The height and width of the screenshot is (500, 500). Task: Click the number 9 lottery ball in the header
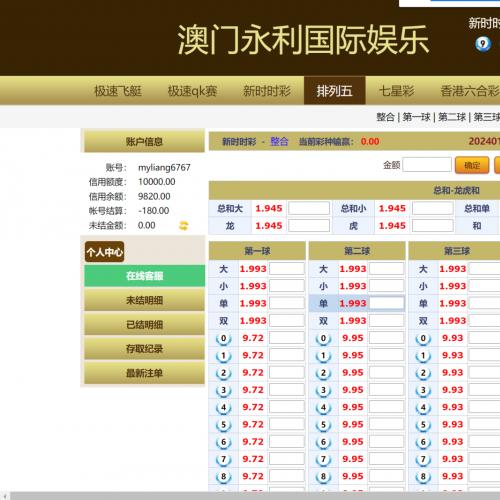(x=483, y=44)
